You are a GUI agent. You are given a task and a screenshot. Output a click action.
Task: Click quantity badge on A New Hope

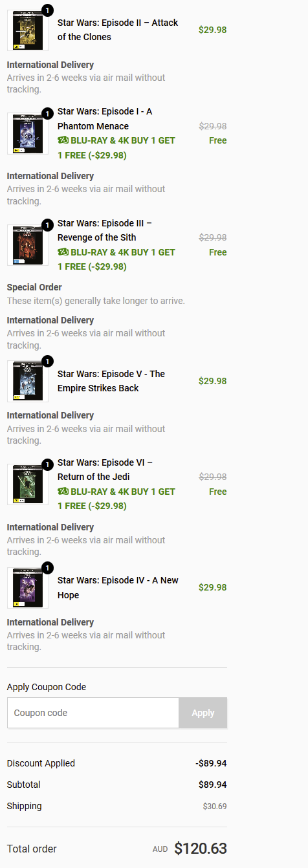point(47,568)
